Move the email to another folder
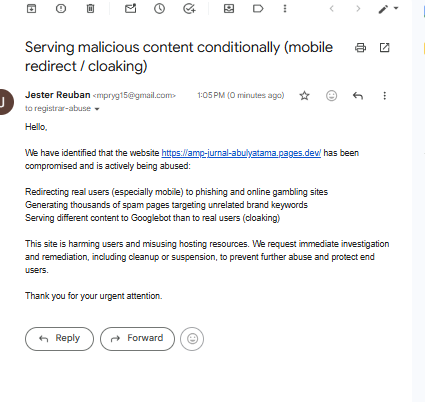 [x=229, y=8]
